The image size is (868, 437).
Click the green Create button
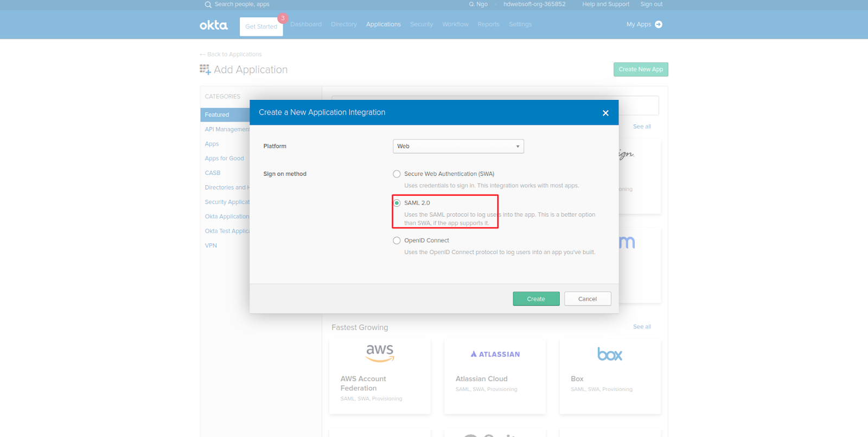(x=535, y=299)
